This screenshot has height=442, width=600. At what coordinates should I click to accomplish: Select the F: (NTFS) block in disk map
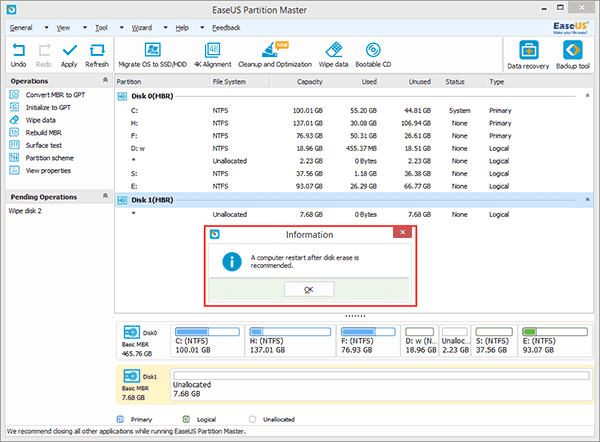pyautogui.click(x=368, y=341)
